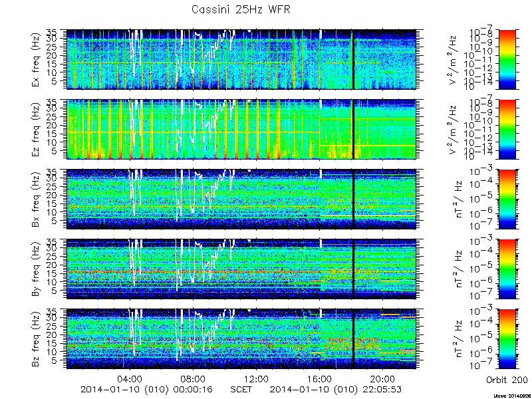Click inside the Bx spectrogram panel
Viewport: 532px width, 399px height.
click(241, 199)
